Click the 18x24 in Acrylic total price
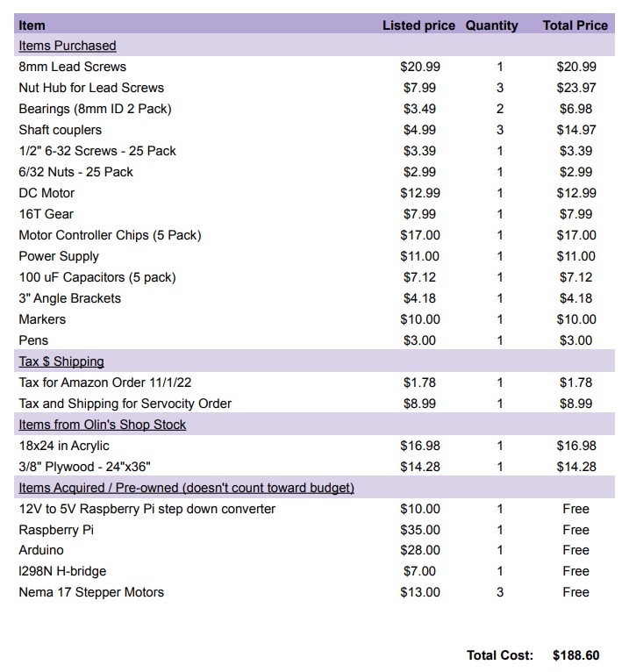 pos(576,446)
